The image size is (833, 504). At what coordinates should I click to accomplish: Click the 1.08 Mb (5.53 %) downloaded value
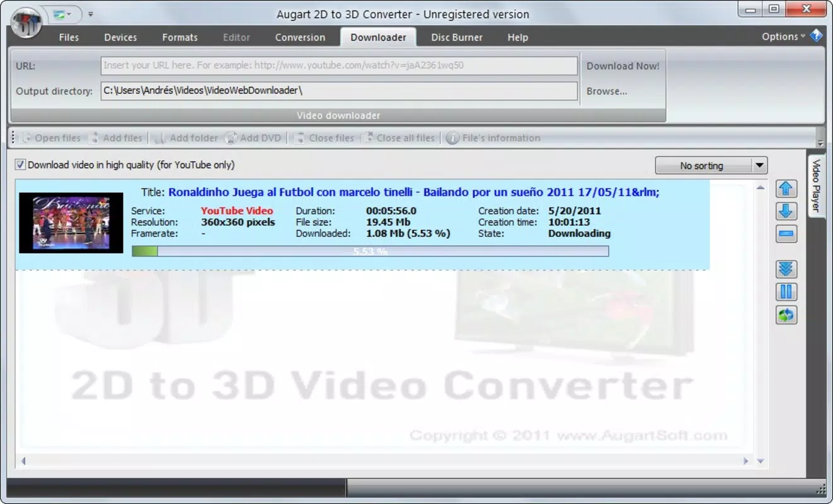click(x=408, y=234)
